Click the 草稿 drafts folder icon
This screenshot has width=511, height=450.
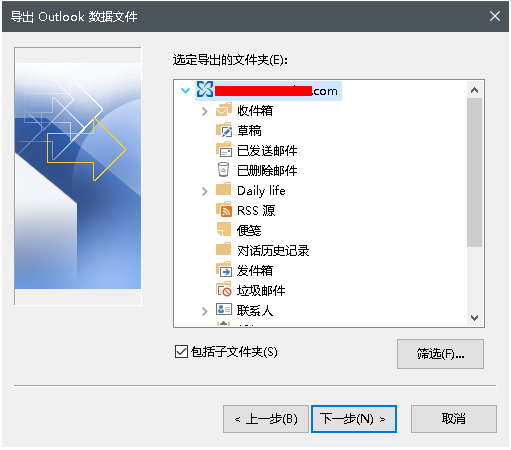pyautogui.click(x=224, y=130)
